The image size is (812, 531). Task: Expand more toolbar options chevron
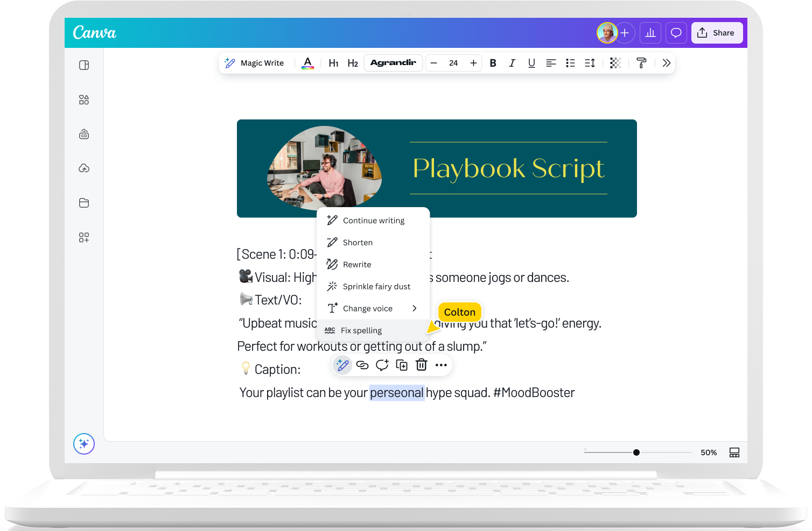(x=667, y=63)
